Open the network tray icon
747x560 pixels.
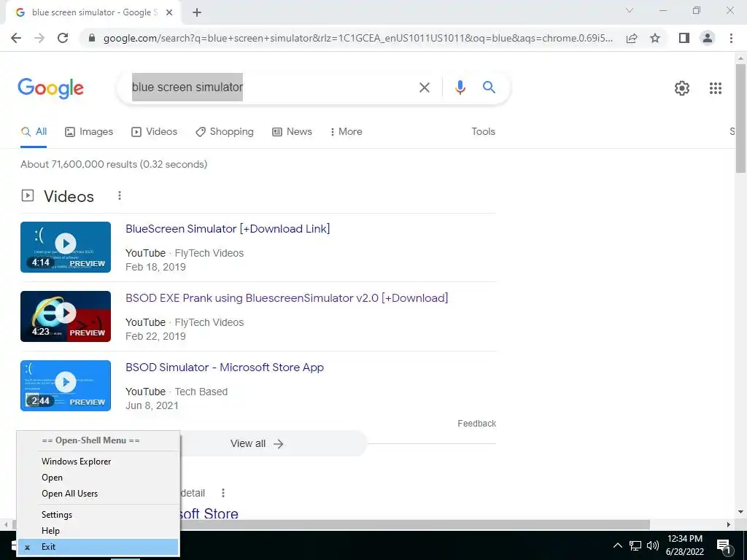pos(635,545)
